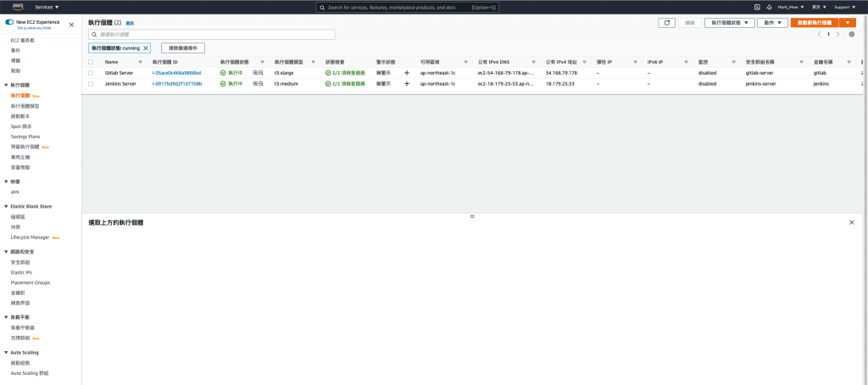
Task: Zoom in filter icon for Jenkins Server state
Action: 256,84
